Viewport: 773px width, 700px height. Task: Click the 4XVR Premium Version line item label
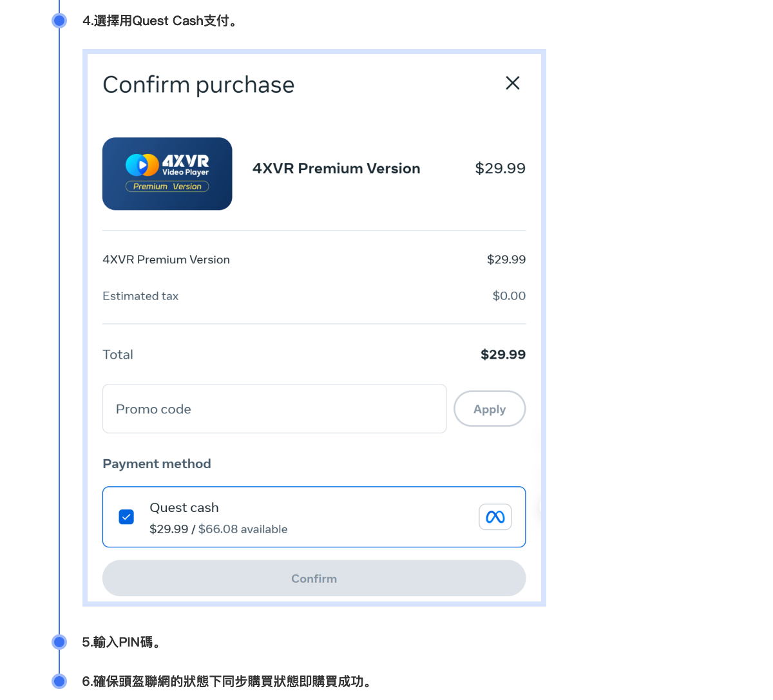pyautogui.click(x=166, y=260)
